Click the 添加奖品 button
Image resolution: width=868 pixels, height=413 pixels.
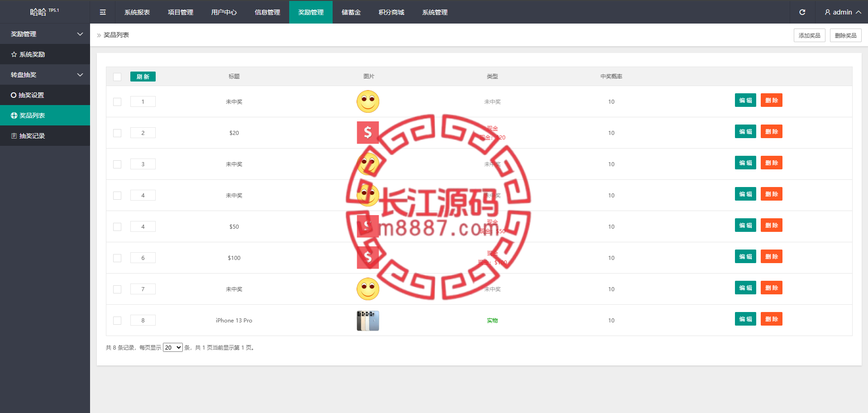click(810, 35)
